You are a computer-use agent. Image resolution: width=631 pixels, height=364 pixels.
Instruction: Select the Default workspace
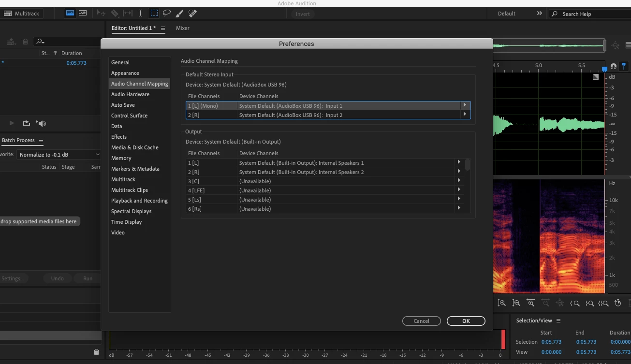(506, 14)
